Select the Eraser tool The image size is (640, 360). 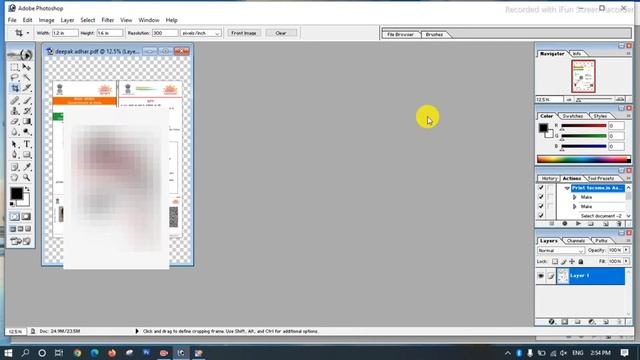tap(15, 122)
